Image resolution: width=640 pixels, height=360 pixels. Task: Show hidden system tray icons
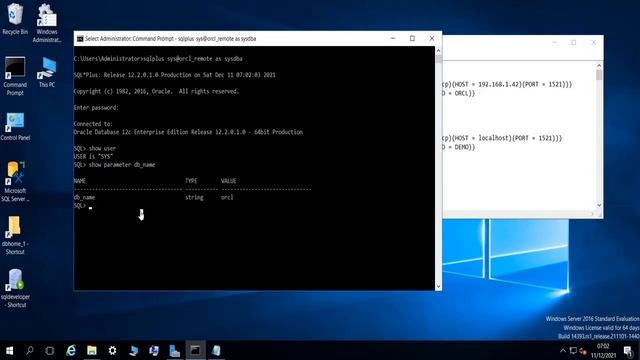coord(563,351)
